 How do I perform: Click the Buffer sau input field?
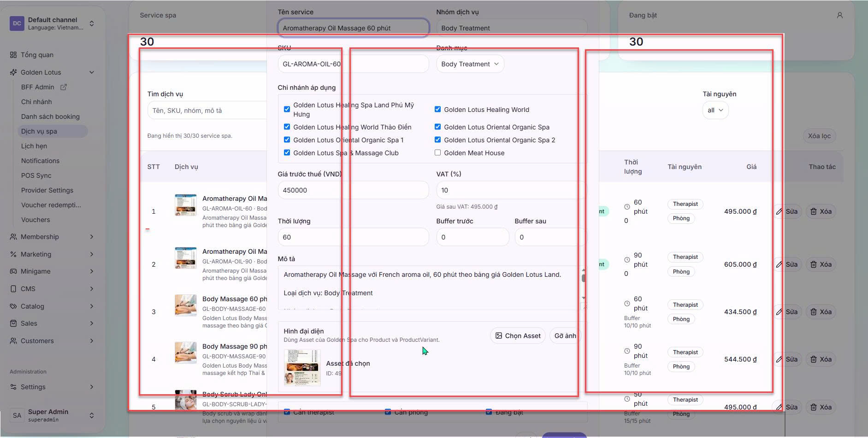point(551,237)
